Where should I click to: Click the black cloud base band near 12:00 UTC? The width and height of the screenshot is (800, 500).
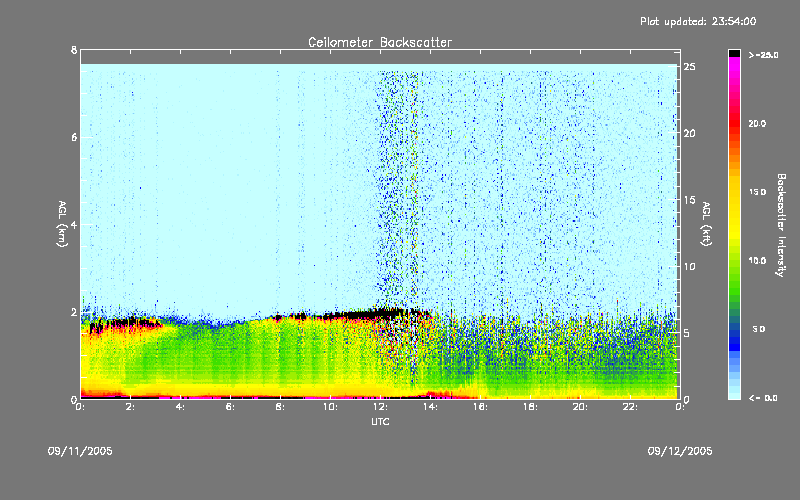378,313
